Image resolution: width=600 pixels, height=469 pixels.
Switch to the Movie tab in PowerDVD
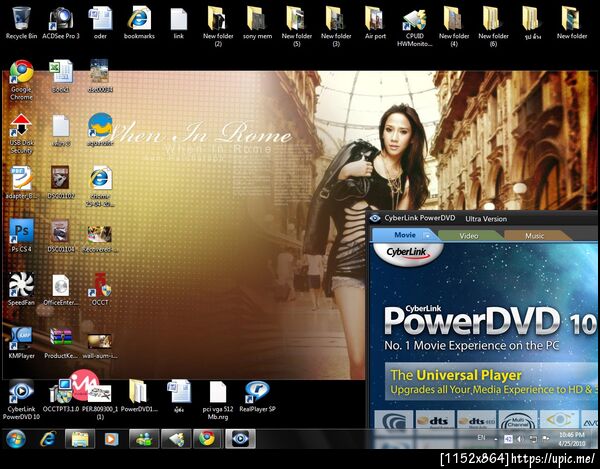click(x=405, y=235)
